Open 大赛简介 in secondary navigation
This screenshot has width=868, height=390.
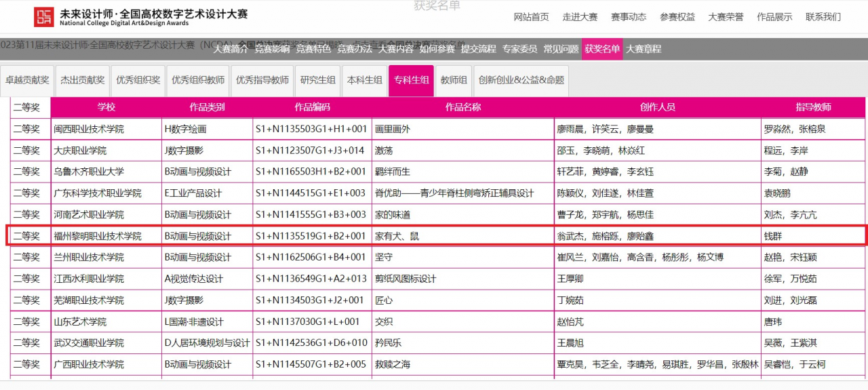[x=231, y=49]
